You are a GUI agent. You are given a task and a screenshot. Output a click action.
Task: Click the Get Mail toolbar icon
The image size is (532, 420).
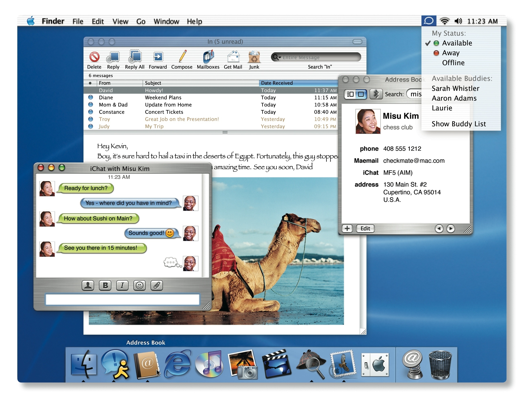coord(233,57)
